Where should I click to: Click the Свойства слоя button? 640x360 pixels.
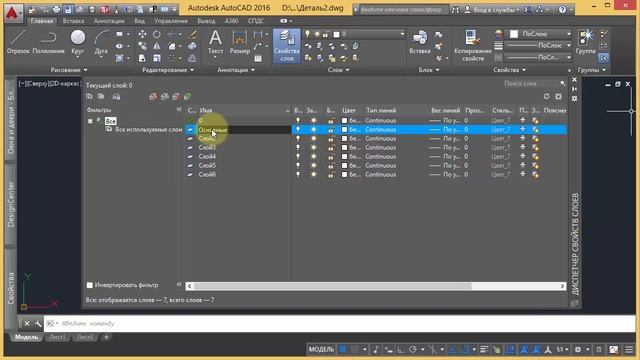coord(287,46)
